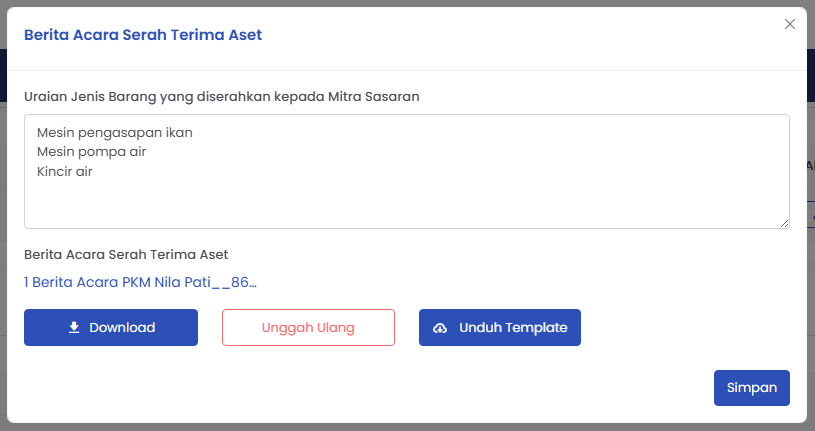
Task: Click the 'Uraian Jenis Barang yang diserahkan' label
Action: point(221,97)
